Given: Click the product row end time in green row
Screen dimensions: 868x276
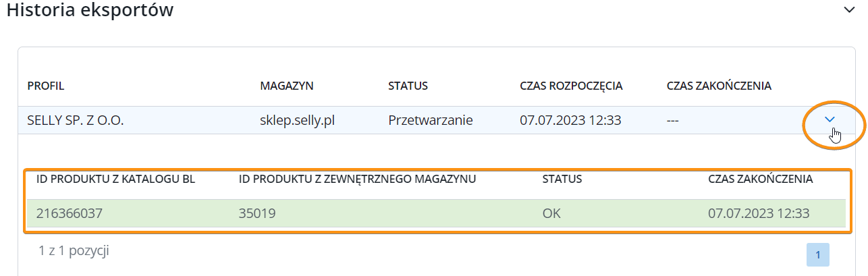Looking at the screenshot, I should point(759,214).
